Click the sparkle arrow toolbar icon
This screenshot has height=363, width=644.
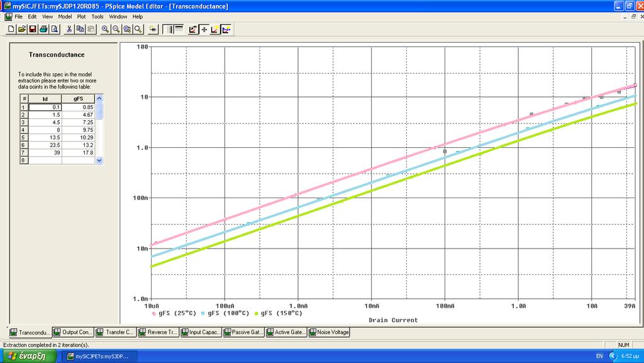153,29
